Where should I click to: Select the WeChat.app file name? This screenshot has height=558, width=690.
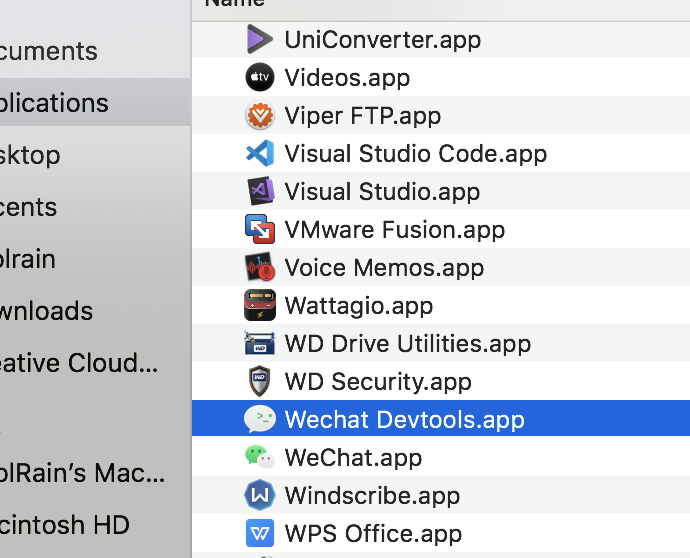coord(353,457)
